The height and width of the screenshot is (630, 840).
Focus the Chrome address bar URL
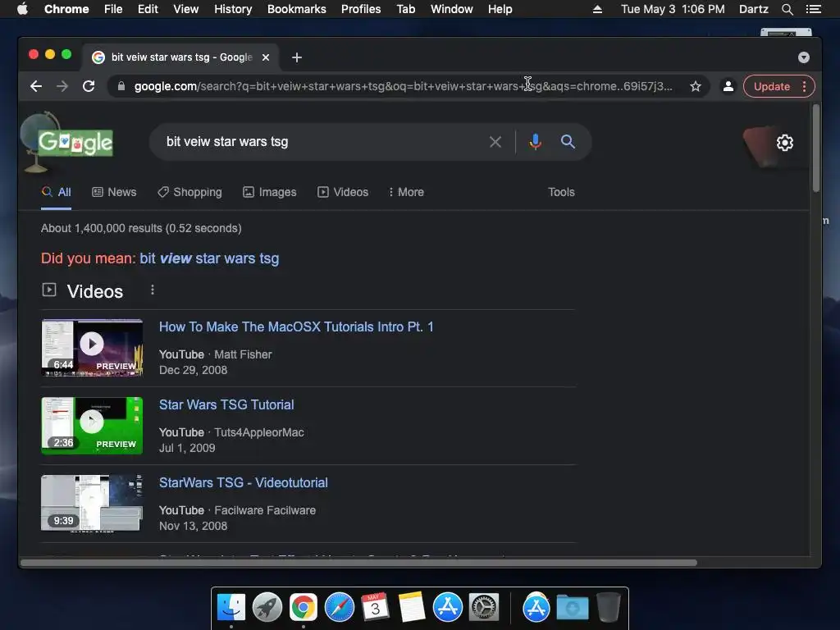(x=403, y=86)
